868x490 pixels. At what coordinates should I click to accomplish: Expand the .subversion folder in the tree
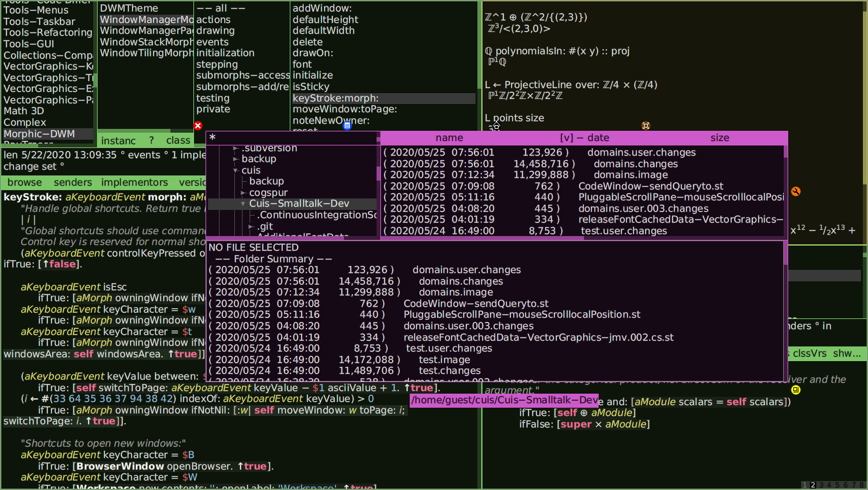(x=236, y=148)
